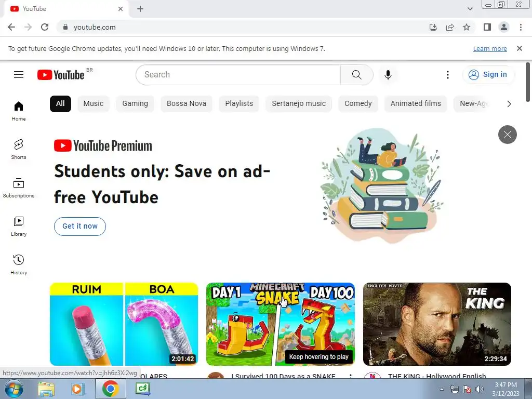View site information lock icon
The width and height of the screenshot is (532, 399).
(65, 27)
